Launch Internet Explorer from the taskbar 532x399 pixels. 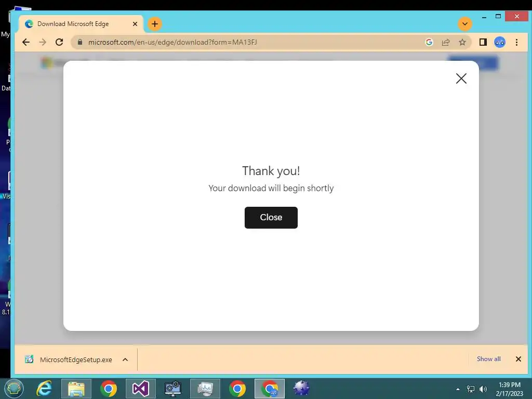click(x=44, y=389)
